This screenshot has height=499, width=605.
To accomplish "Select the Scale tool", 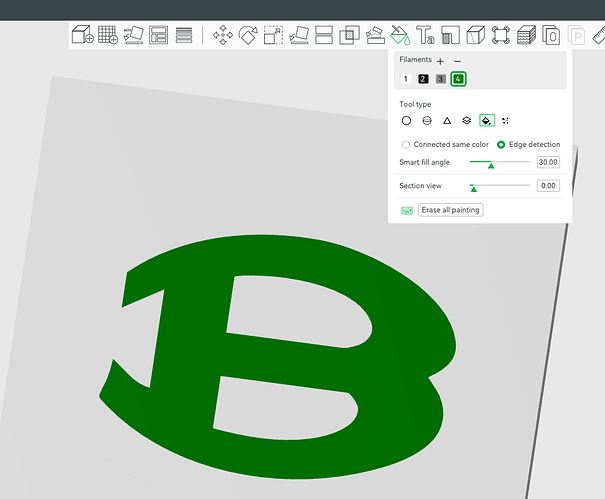I will pos(273,35).
